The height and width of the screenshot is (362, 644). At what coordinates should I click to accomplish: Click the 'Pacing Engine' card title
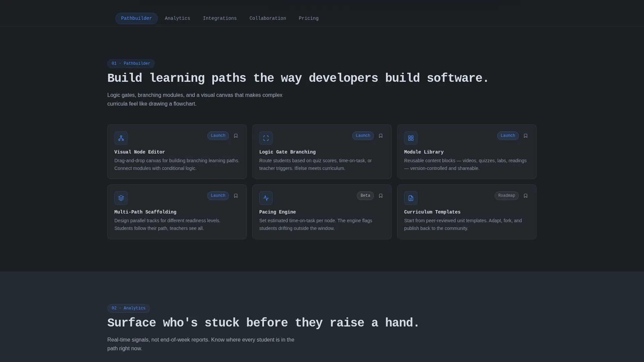pyautogui.click(x=277, y=212)
